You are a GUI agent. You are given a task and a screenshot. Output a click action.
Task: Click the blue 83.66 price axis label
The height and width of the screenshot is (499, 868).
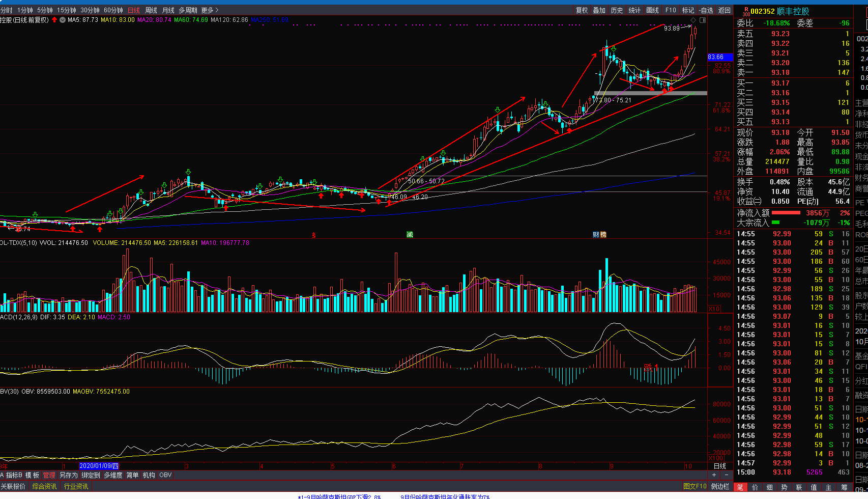[720, 57]
